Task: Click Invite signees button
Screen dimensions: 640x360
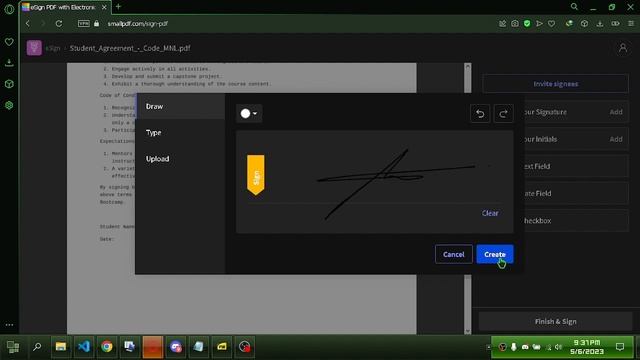Action: tap(556, 84)
